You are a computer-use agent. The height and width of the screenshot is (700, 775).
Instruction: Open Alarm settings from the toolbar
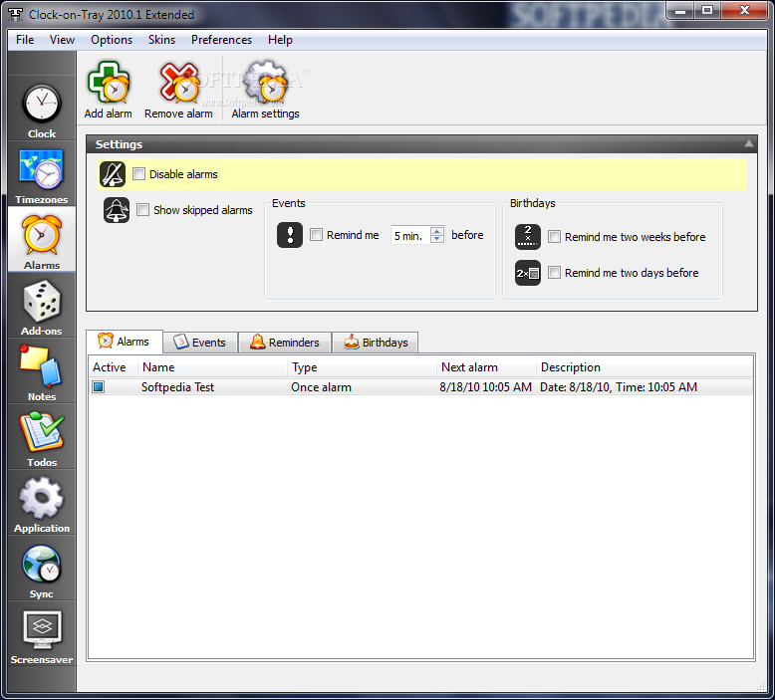click(265, 90)
